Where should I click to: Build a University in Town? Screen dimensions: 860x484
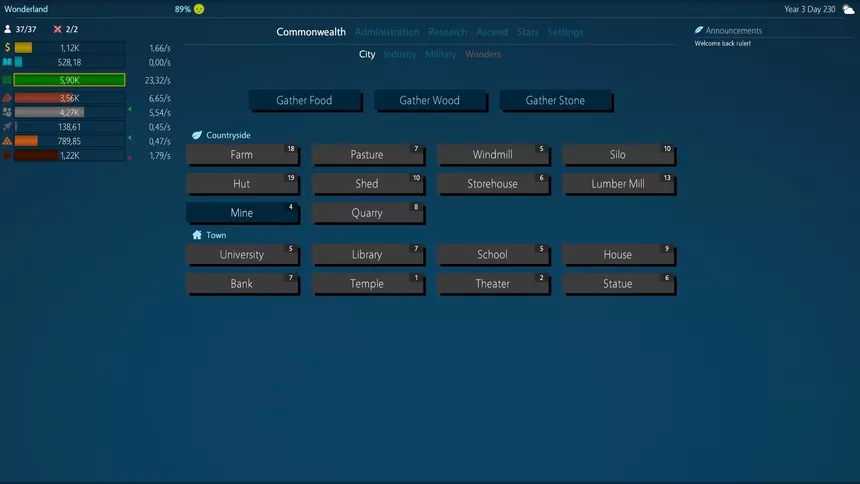[x=241, y=255]
